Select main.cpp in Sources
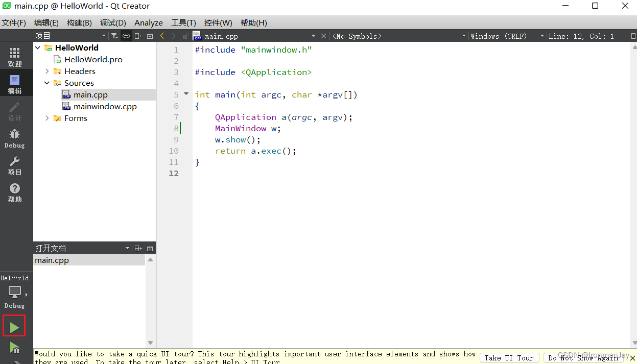Viewport: 637px width, 364px height. [90, 94]
